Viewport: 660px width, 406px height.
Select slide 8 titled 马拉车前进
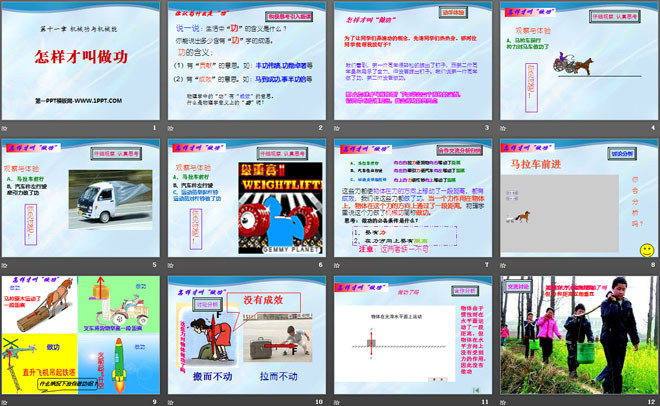click(579, 198)
